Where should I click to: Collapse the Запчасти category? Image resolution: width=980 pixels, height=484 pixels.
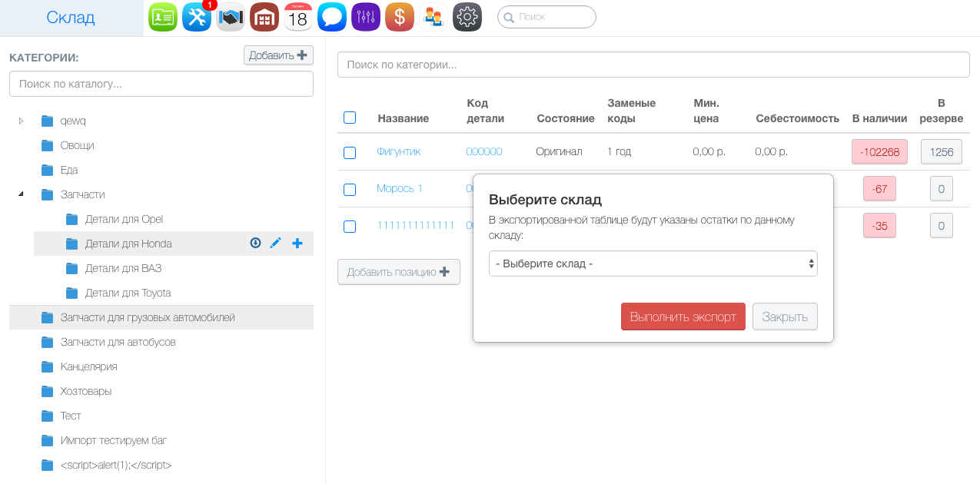tap(22, 194)
